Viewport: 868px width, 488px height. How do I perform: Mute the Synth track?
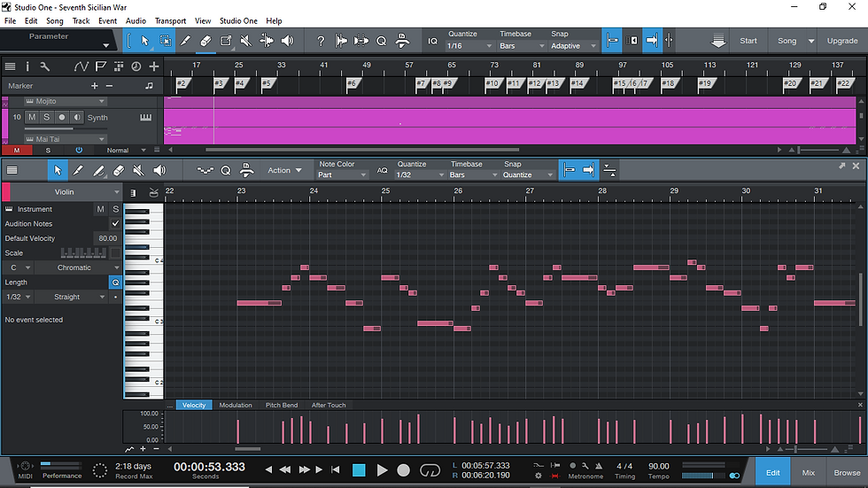(x=32, y=117)
